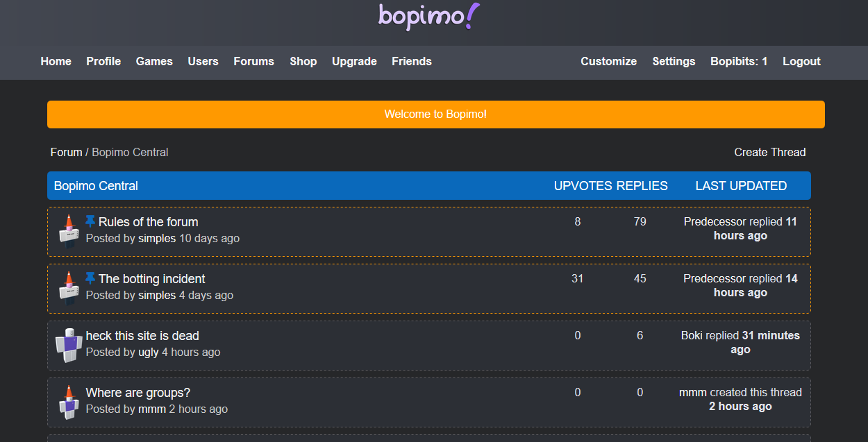Click the pin icon on Rules of the forum
The width and height of the screenshot is (868, 442).
pyautogui.click(x=91, y=221)
